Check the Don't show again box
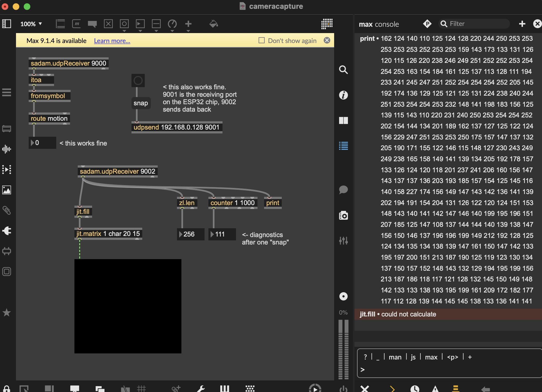542x392 pixels. tap(261, 41)
